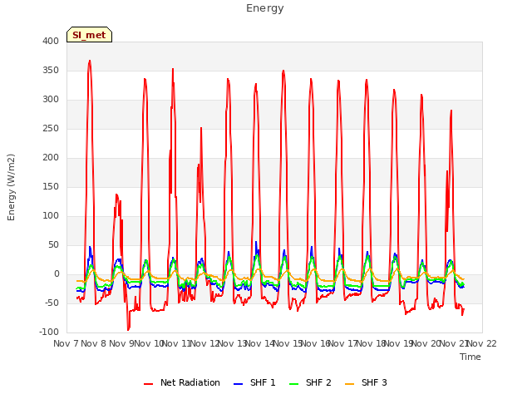Click the Nov 8 x-axis tick label
The image size is (532, 399).
point(94,343)
